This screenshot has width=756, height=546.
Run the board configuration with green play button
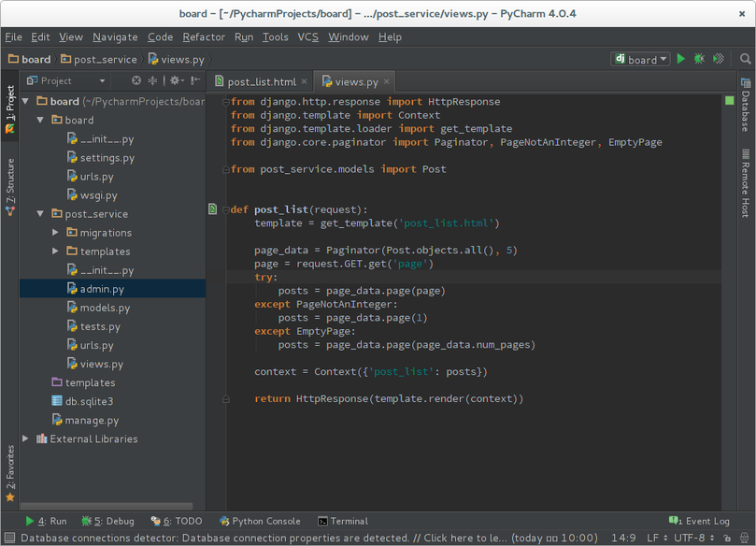click(x=681, y=59)
